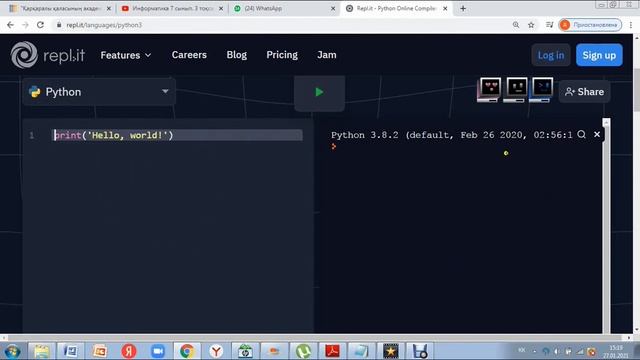
Task: Click the taskbar clock
Action: click(616, 351)
